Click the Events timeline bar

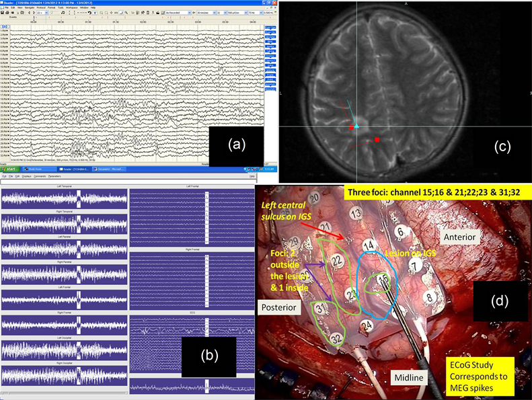tap(135, 18)
